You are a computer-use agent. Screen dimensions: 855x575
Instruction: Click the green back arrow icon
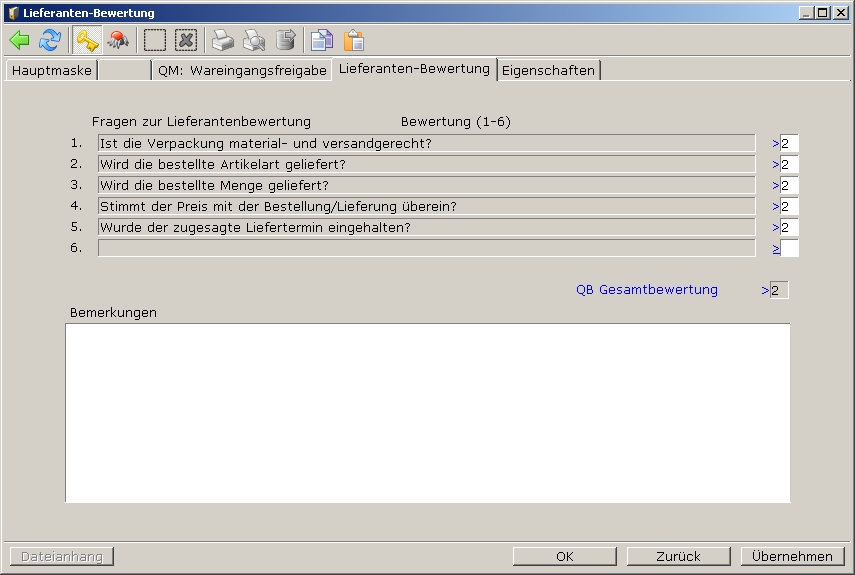click(x=19, y=40)
